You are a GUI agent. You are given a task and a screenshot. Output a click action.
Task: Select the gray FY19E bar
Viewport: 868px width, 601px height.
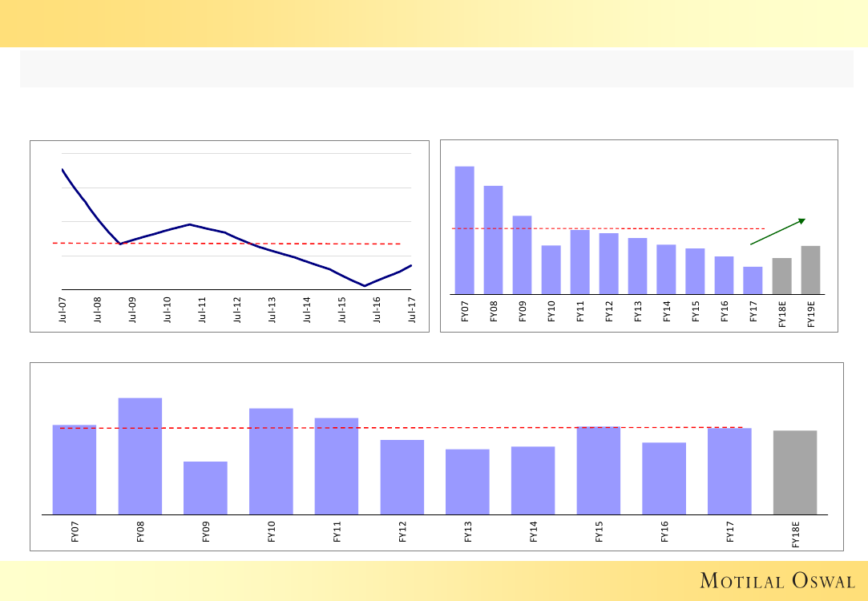pyautogui.click(x=810, y=270)
